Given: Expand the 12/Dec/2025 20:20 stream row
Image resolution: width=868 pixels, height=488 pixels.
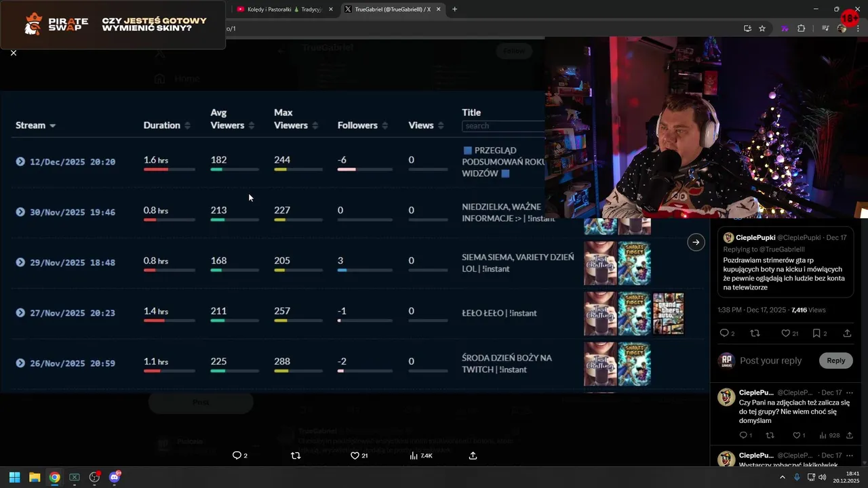Looking at the screenshot, I should click(20, 161).
